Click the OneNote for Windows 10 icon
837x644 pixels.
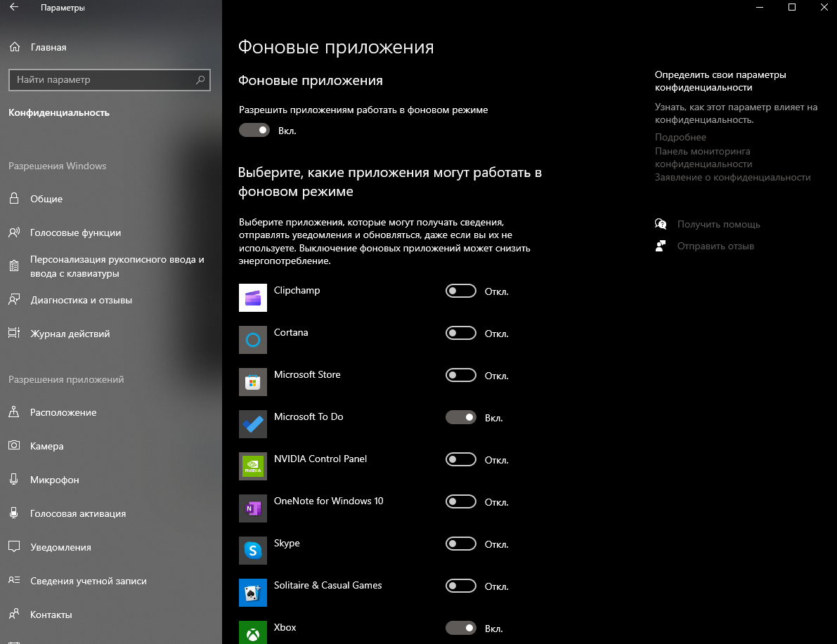253,508
